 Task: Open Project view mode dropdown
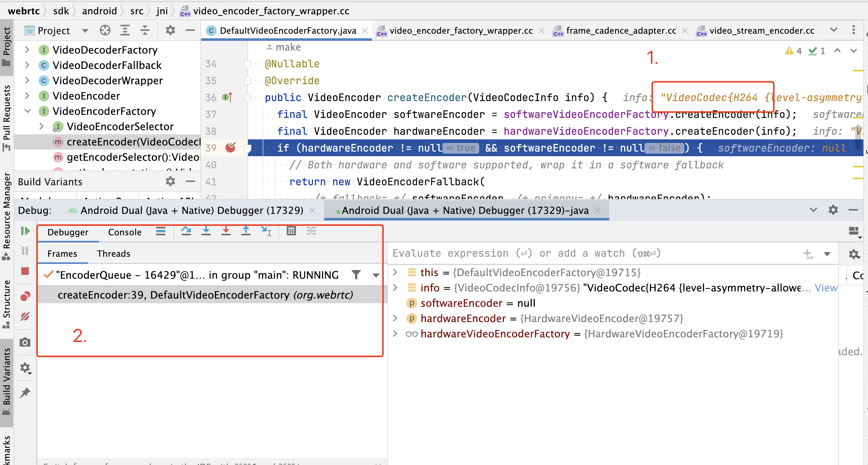tap(85, 31)
